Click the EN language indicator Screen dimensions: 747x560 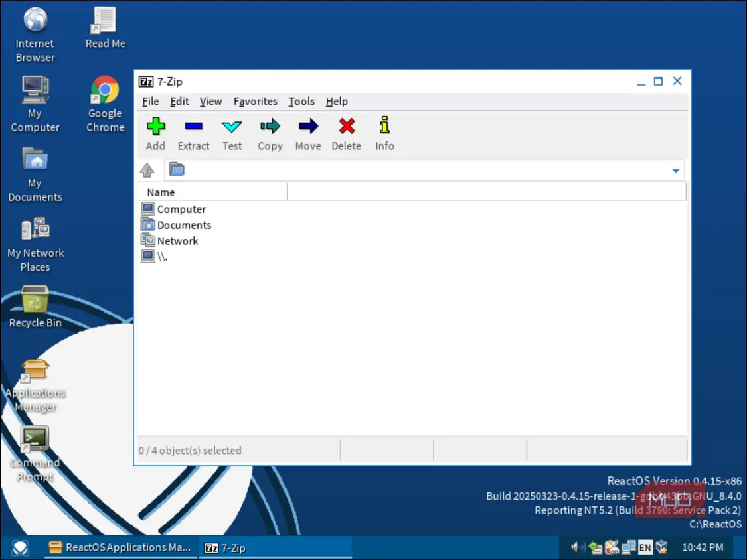[x=645, y=547]
